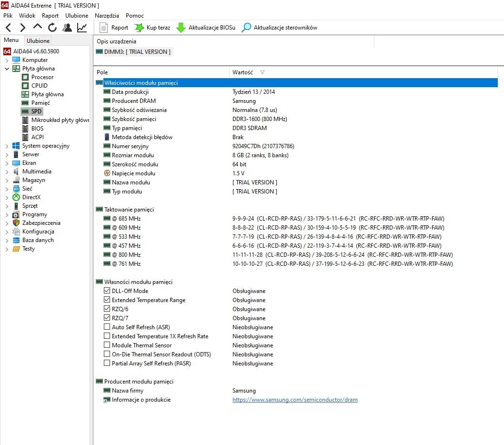Click Aktualizacje sterowników magnifier icon
Screen dimensions: 504x445
click(x=246, y=28)
